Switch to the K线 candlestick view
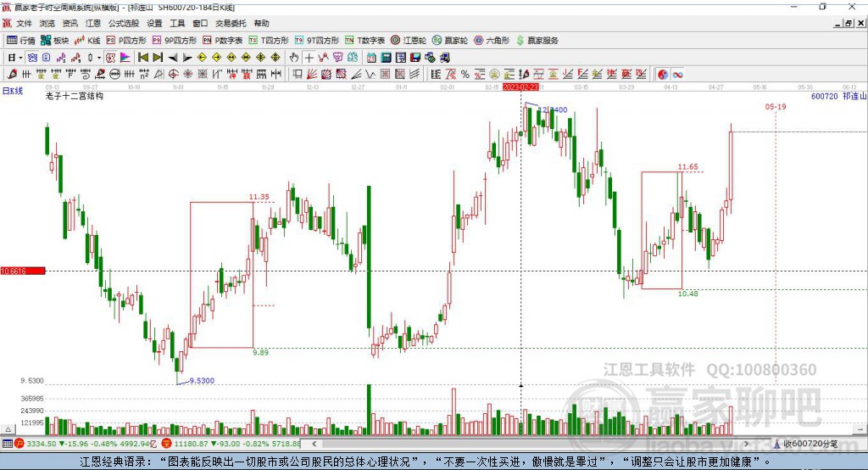This screenshot has height=470, width=868. tap(87, 41)
